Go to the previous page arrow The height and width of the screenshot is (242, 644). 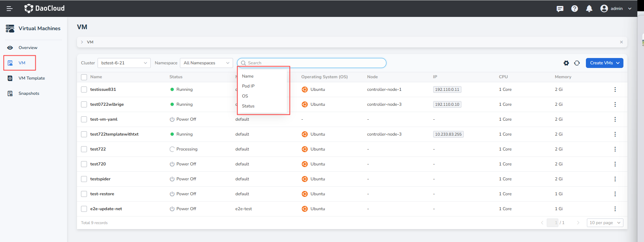click(x=542, y=223)
